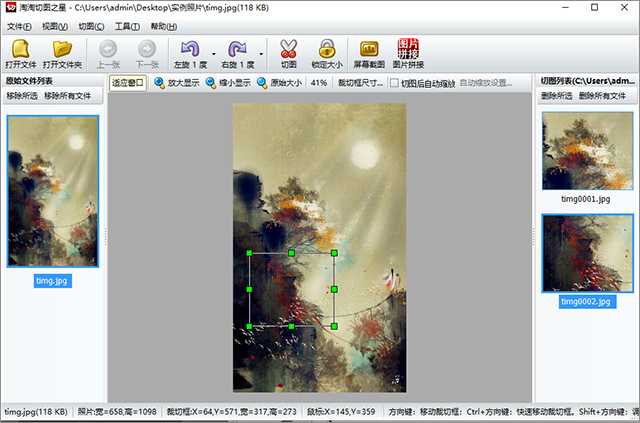Select the timg0002.jpg crop thumbnail
Screen dimensions: 640x423
point(587,253)
